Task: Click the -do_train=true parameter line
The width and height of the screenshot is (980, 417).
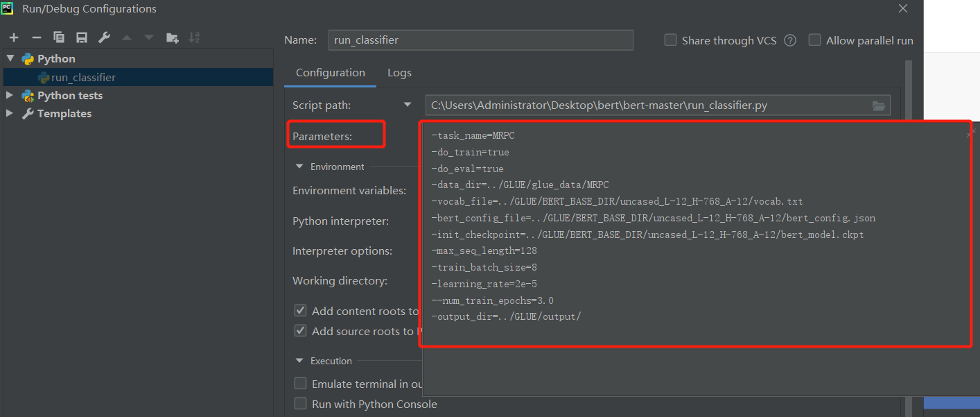Action: [470, 152]
